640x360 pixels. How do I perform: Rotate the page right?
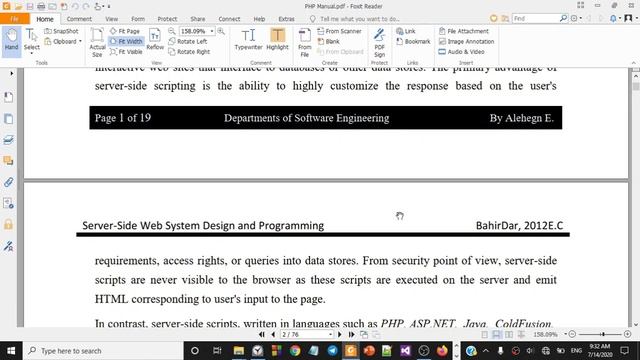(x=189, y=52)
